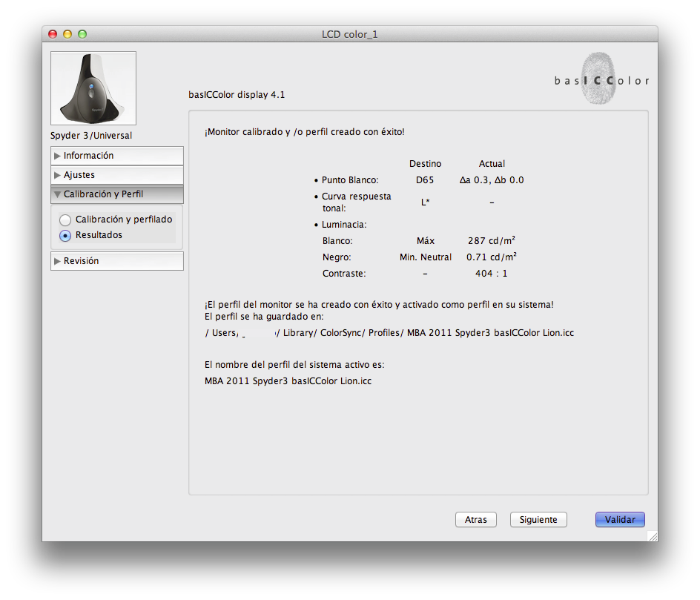Click the window resize grip corner
This screenshot has width=700, height=600.
pos(653,536)
